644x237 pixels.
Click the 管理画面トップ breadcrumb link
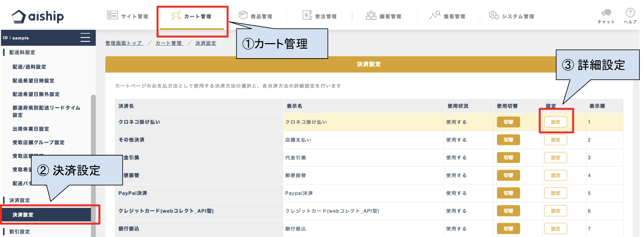(124, 43)
